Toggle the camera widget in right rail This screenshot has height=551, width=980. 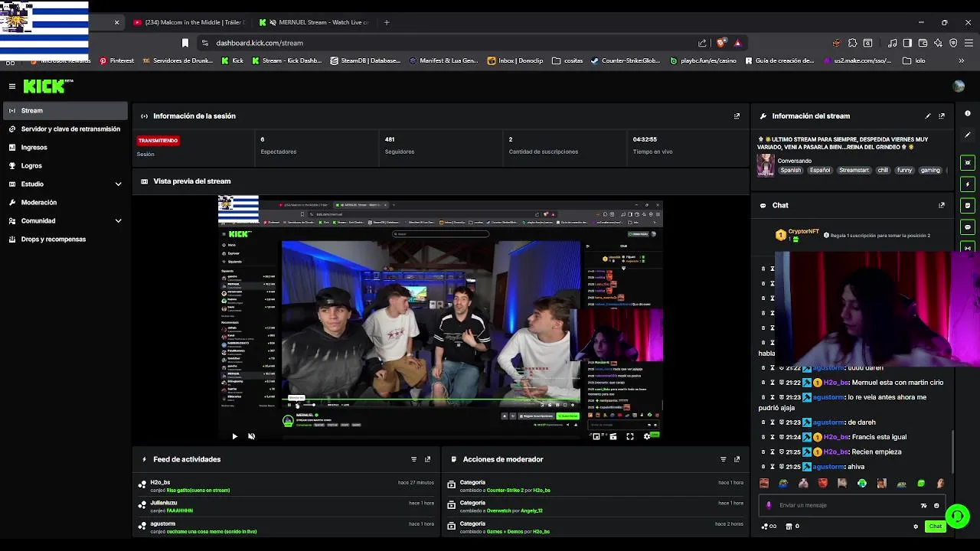pos(968,162)
